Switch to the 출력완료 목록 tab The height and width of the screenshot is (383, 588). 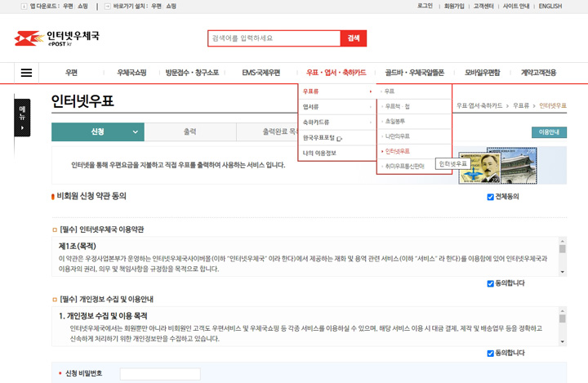267,132
